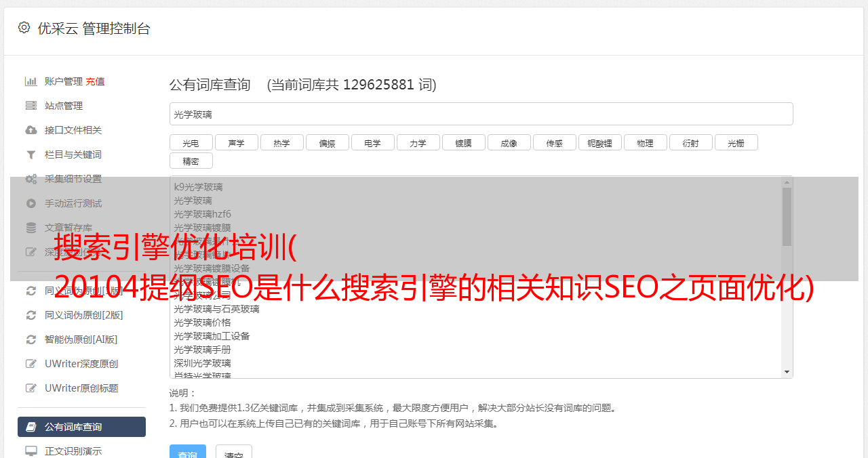Open 采集细节设置 in the sidebar
This screenshot has width=868, height=458.
click(x=73, y=179)
